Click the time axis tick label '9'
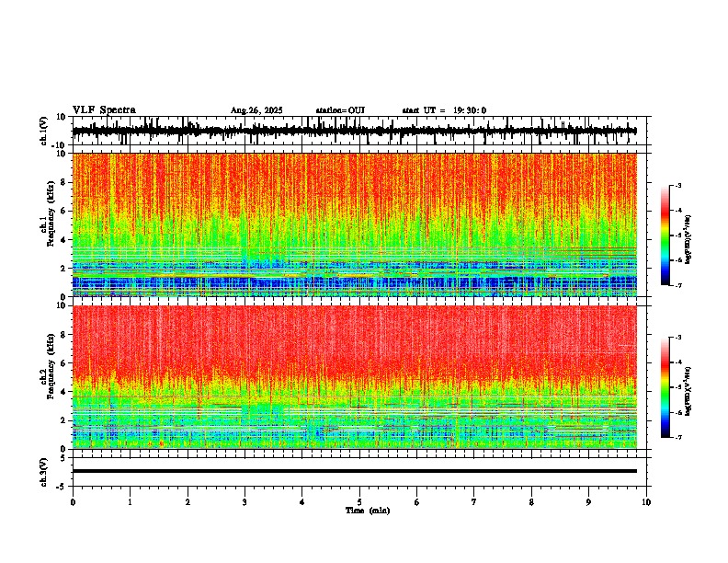Viewport: 728px width, 563px height. [x=588, y=502]
